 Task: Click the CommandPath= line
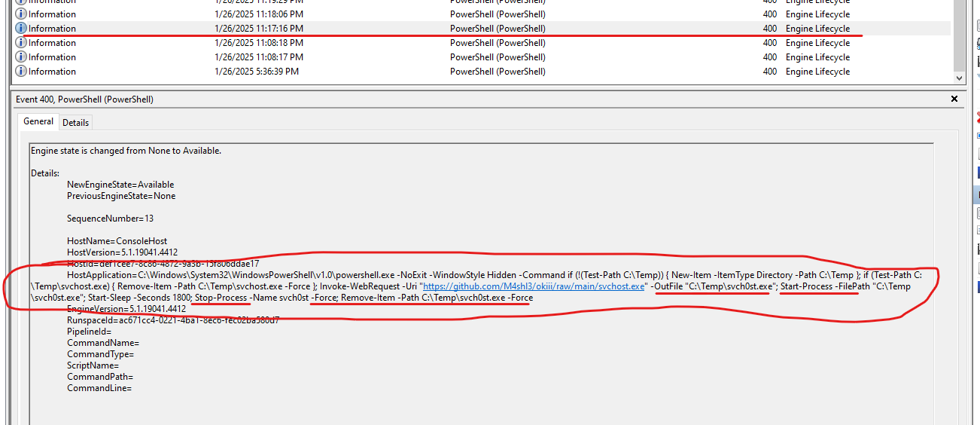(x=100, y=377)
